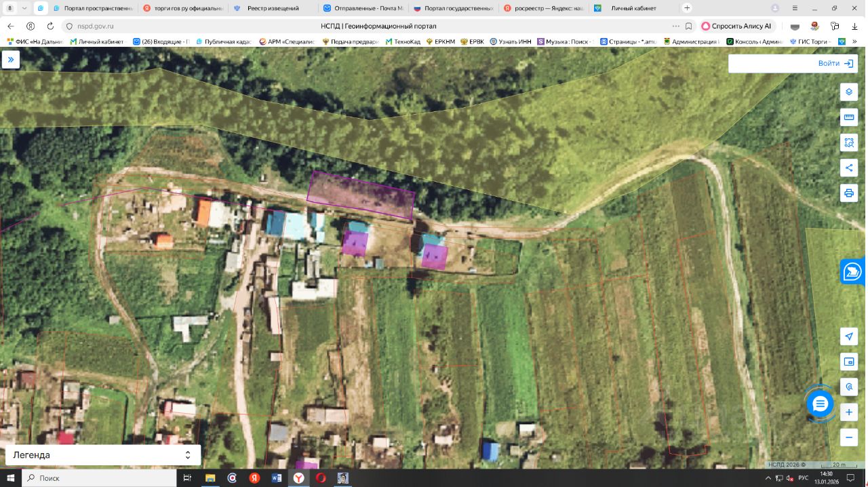Image resolution: width=868 pixels, height=487 pixels.
Task: Reload the current page
Action: click(50, 26)
